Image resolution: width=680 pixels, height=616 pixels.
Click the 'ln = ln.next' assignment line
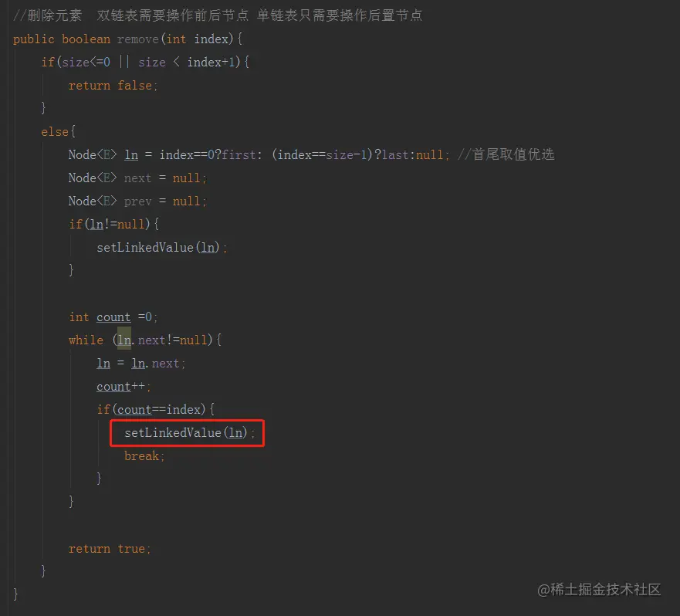140,363
